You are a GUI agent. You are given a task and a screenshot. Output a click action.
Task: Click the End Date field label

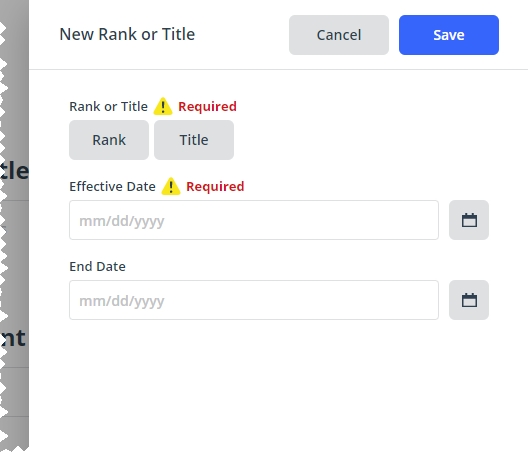[x=97, y=266]
